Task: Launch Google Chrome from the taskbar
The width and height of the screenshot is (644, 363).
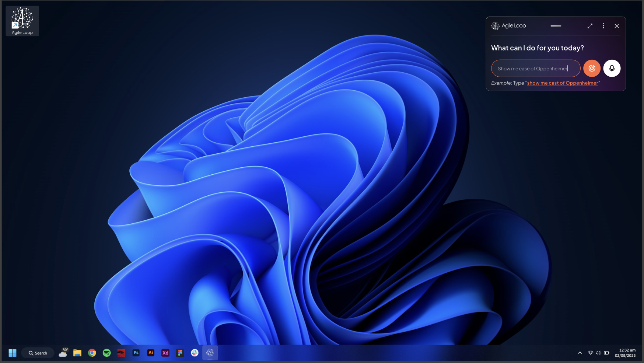Action: 92,353
